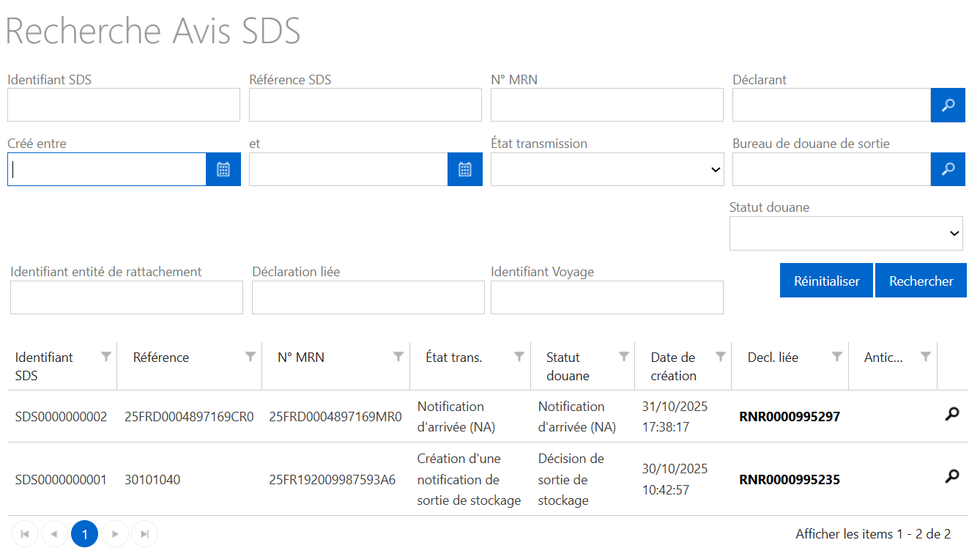The height and width of the screenshot is (559, 980).
Task: Open filter for État trans. column
Action: tap(519, 357)
